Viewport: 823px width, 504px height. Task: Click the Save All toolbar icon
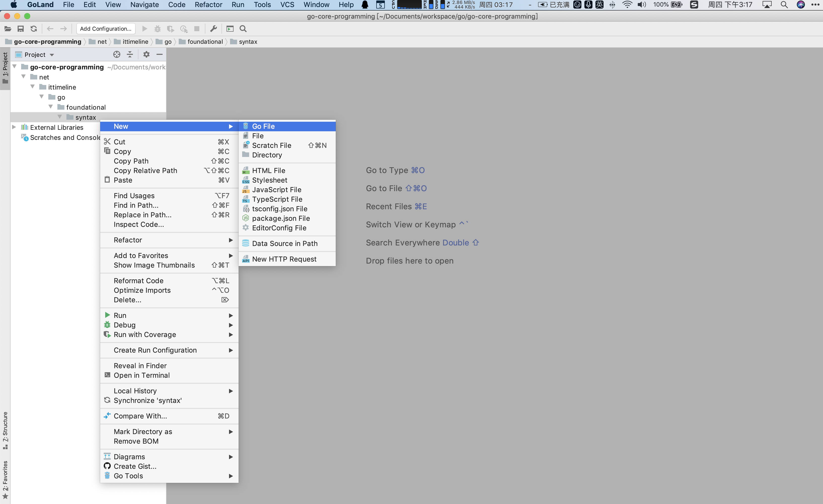tap(21, 29)
